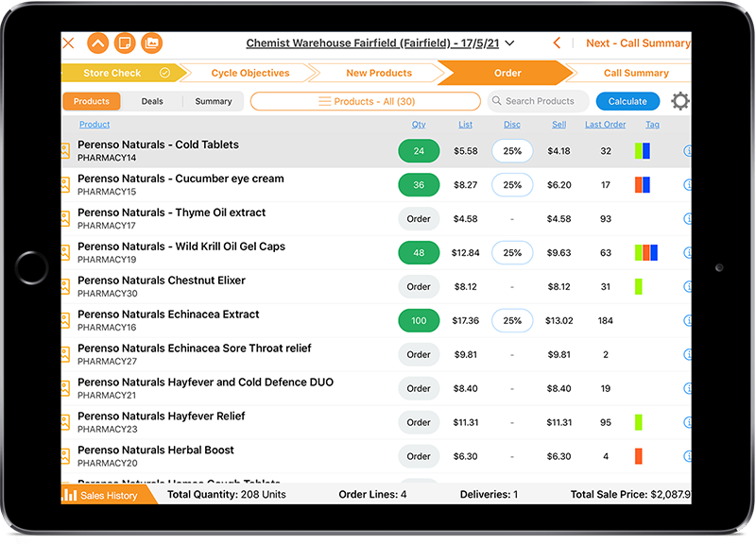Screen dimensions: 756x544
Task: Go to the New Products step
Action: click(x=378, y=73)
